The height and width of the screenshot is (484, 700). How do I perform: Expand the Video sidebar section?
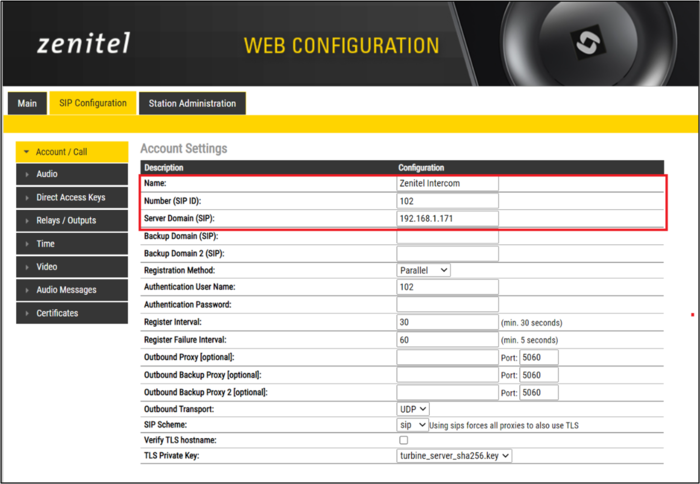coord(72,267)
